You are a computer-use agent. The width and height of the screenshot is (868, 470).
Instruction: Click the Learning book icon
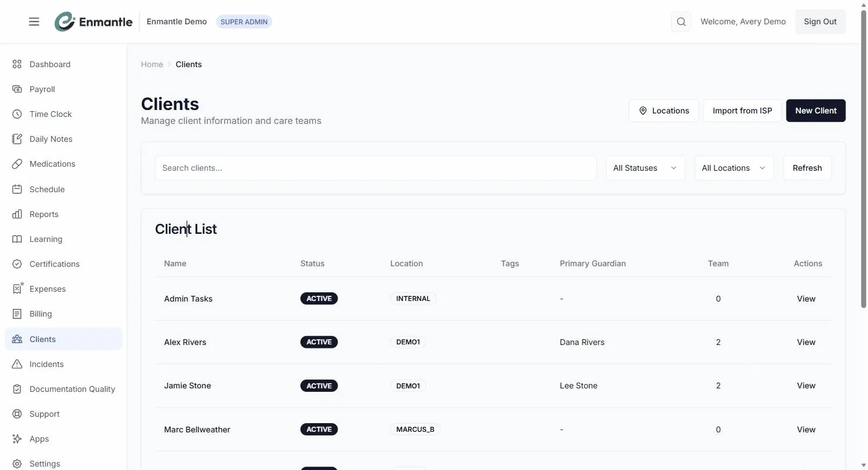[x=17, y=239]
